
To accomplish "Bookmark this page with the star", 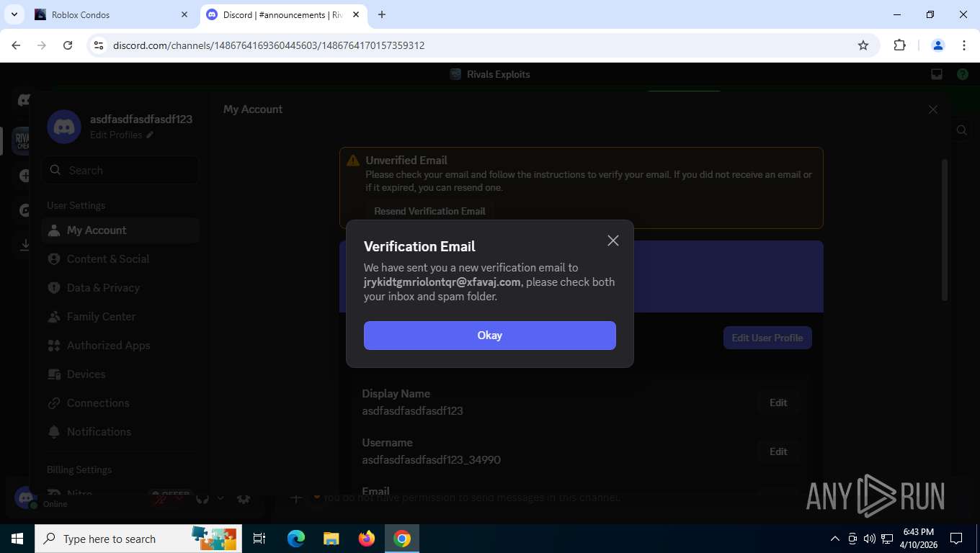I will [863, 45].
